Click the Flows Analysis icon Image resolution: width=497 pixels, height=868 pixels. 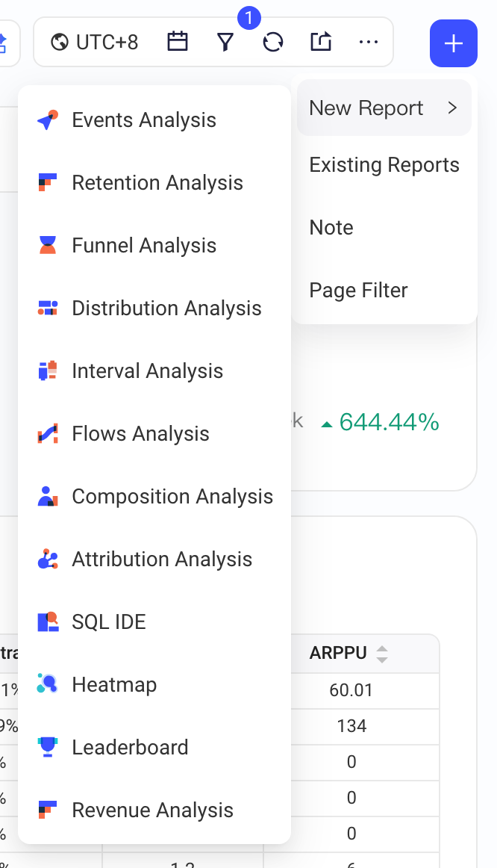pos(48,433)
